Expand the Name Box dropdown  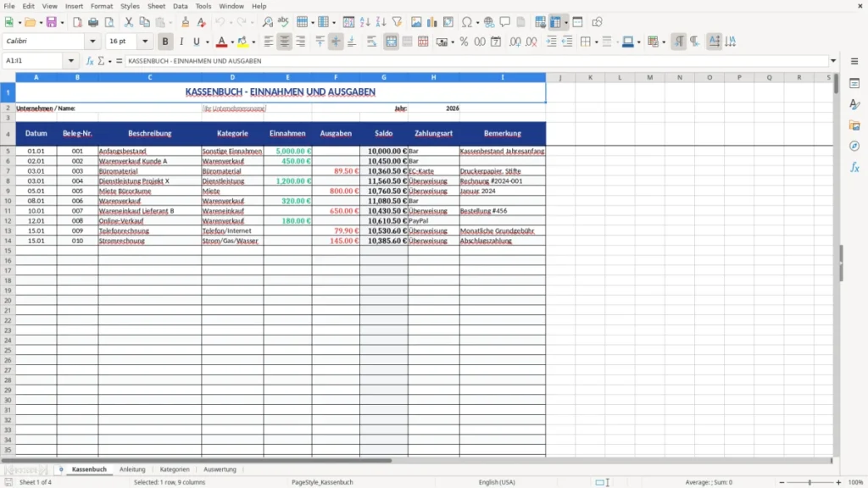(x=71, y=61)
